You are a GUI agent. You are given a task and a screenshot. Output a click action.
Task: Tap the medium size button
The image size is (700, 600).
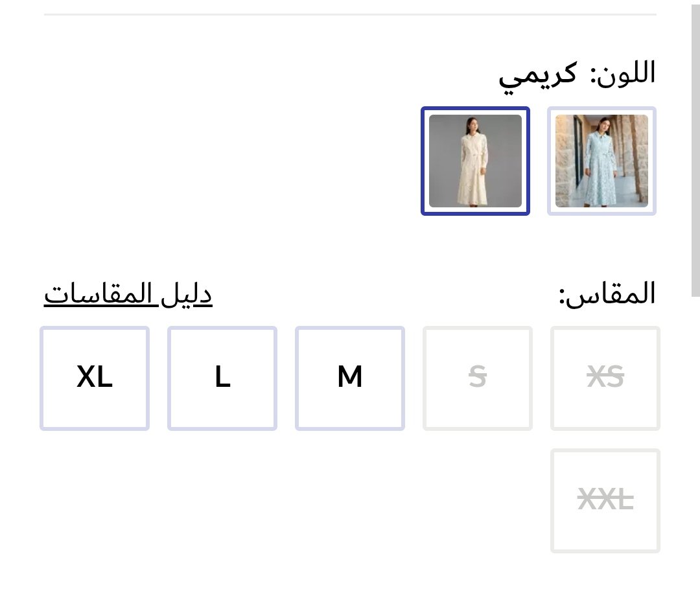[350, 378]
